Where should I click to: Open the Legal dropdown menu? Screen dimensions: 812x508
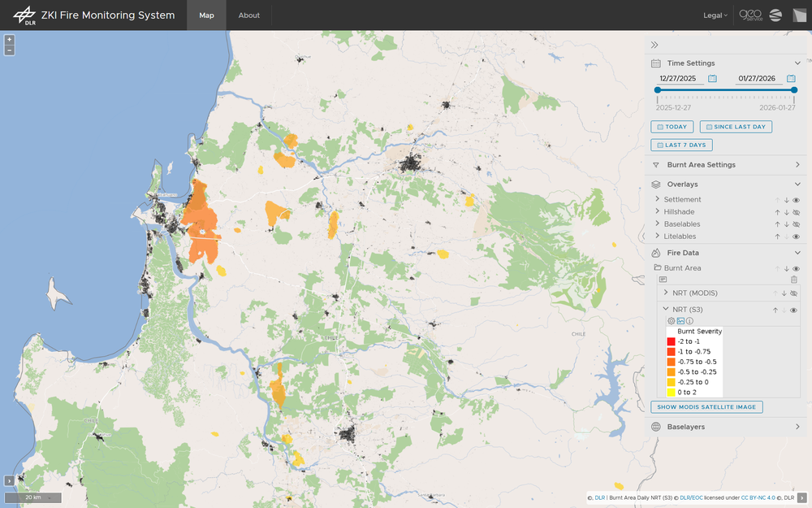coord(715,15)
